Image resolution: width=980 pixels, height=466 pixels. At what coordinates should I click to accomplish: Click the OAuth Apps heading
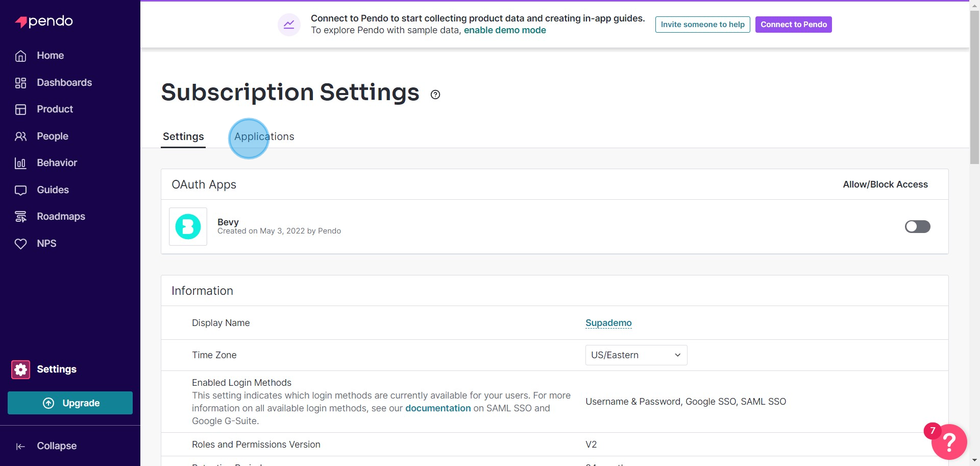pos(204,184)
